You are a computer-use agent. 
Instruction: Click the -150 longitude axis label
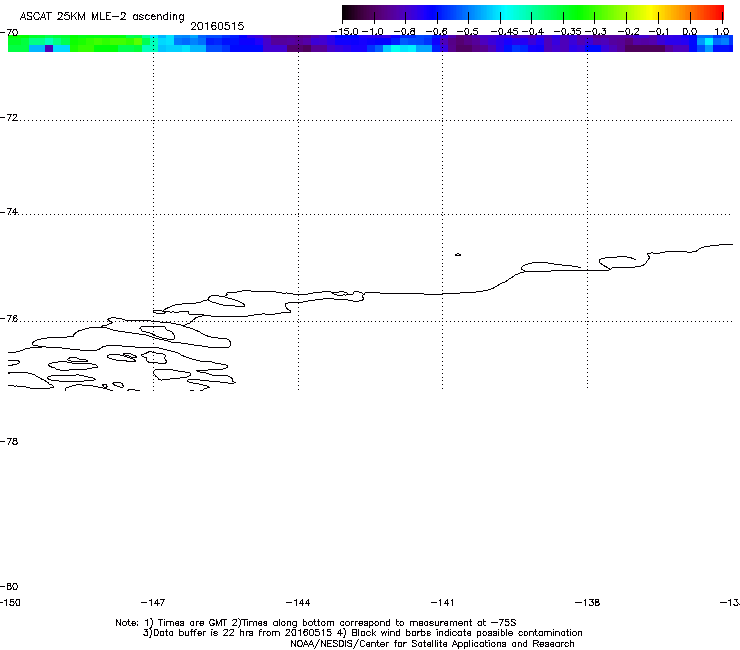[10, 603]
